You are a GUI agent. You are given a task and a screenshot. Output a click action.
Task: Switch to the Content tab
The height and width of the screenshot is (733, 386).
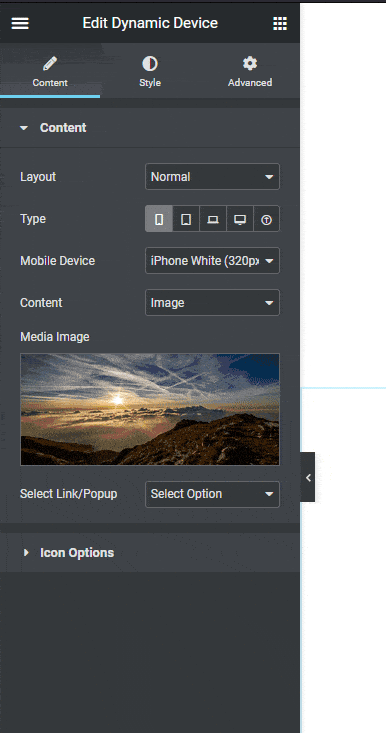(50, 72)
